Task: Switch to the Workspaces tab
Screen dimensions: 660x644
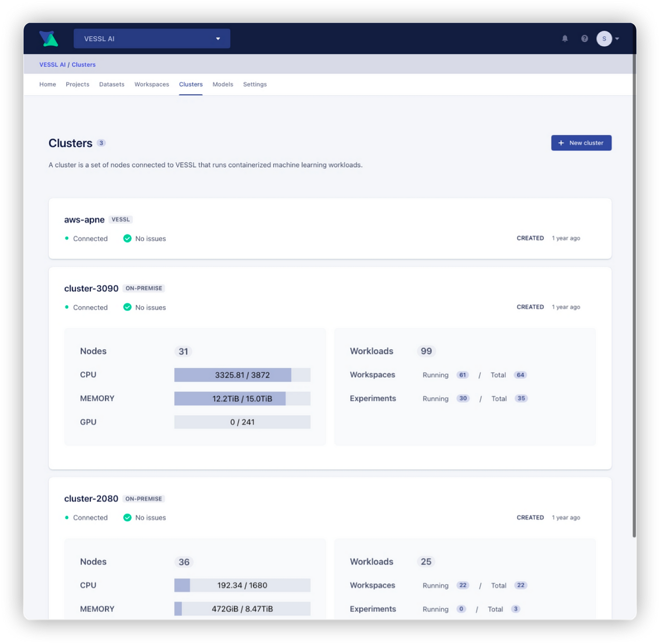Action: (x=152, y=84)
